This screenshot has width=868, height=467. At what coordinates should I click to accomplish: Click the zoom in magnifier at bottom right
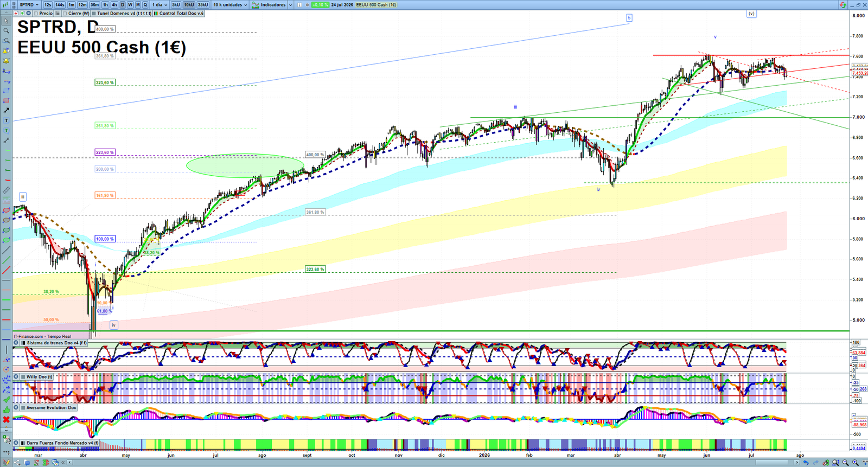coord(856,463)
